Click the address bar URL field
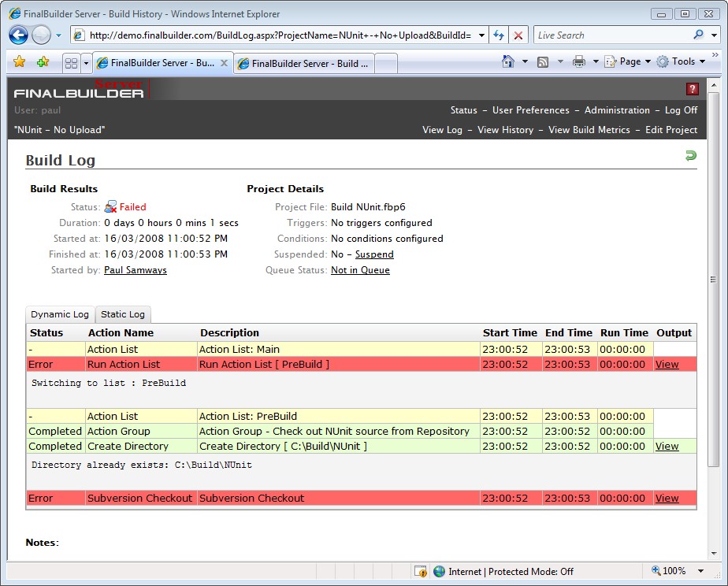728x586 pixels. coord(280,35)
